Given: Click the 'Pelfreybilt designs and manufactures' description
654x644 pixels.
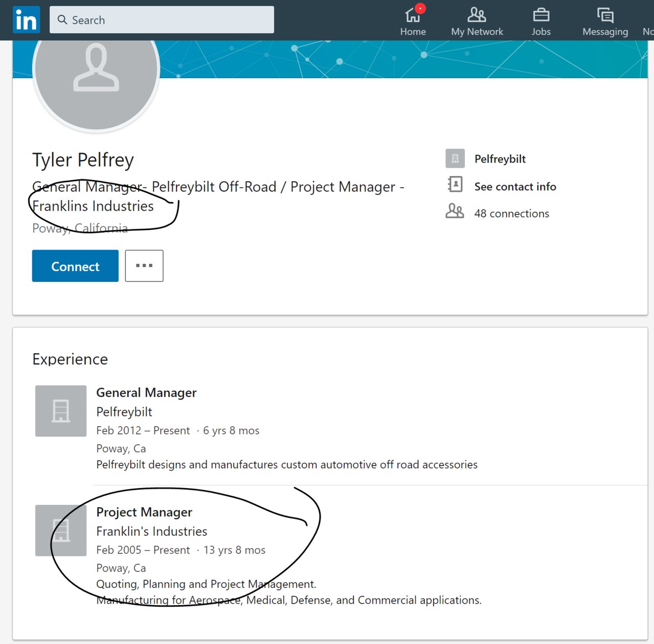Looking at the screenshot, I should point(287,465).
